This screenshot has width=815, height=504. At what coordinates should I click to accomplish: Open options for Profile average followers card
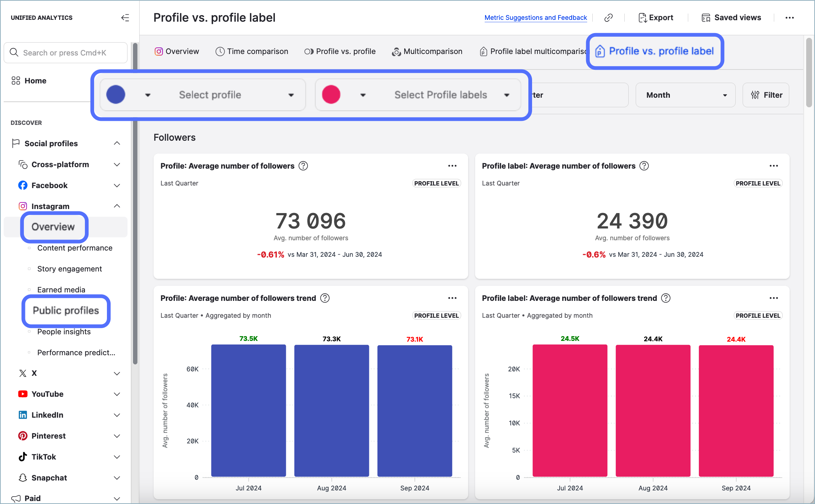pos(452,166)
